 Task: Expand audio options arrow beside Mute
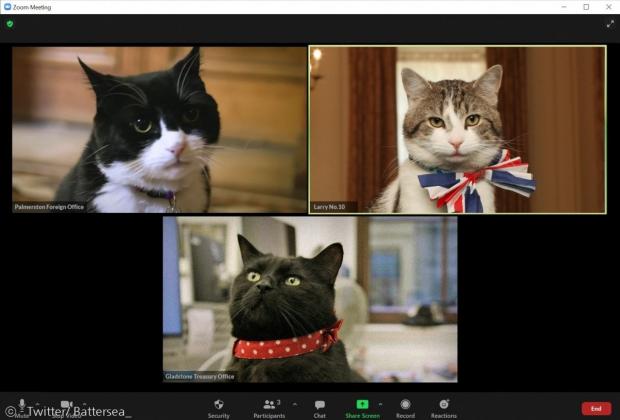[x=37, y=404]
